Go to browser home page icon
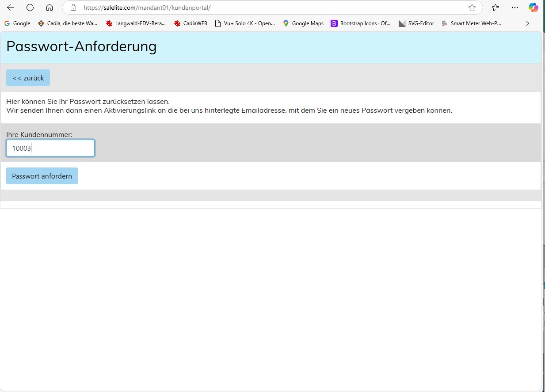 click(x=50, y=8)
